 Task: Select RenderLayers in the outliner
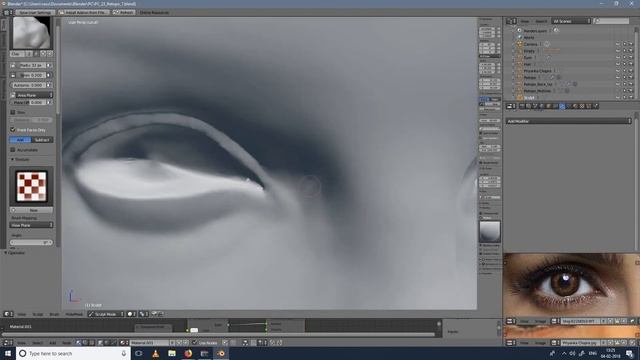(x=535, y=31)
